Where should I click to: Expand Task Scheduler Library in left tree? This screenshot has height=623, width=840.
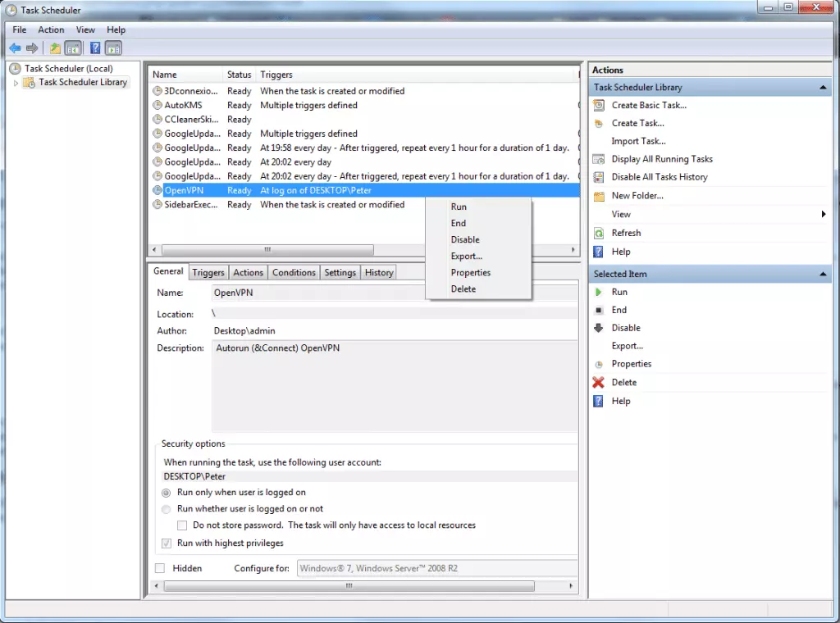click(x=15, y=82)
